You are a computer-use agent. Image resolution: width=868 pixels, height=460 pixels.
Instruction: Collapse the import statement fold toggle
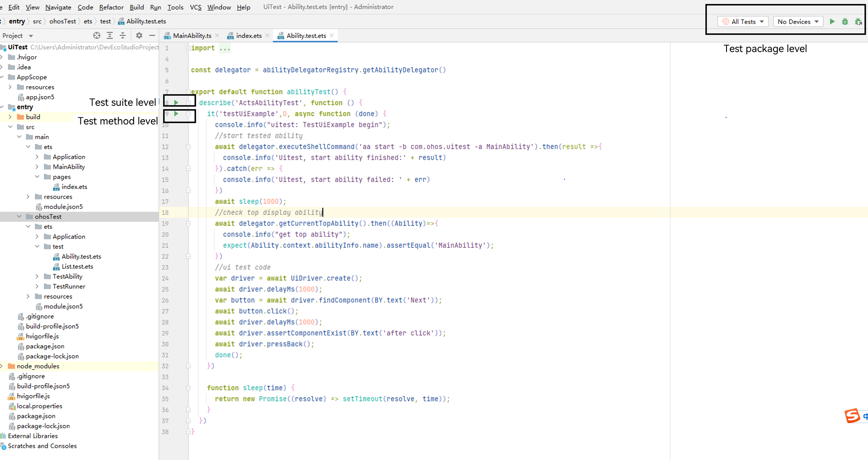click(x=188, y=48)
